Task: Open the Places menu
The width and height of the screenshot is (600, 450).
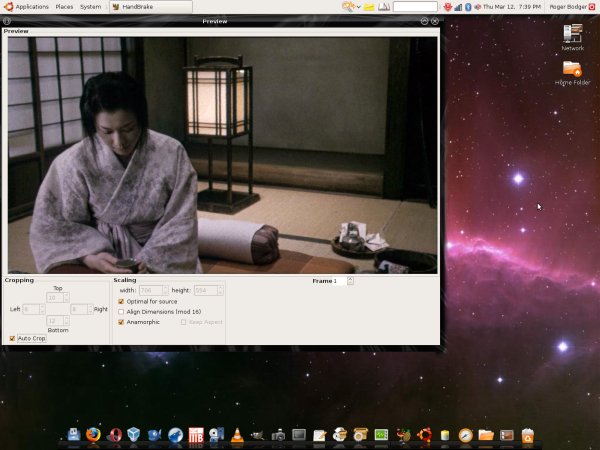Action: tap(64, 7)
